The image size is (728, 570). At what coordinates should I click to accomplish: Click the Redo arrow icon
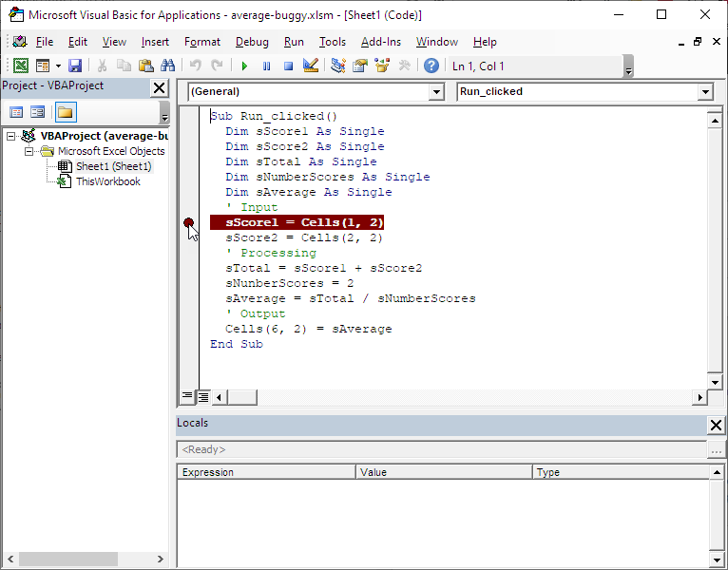pos(218,66)
